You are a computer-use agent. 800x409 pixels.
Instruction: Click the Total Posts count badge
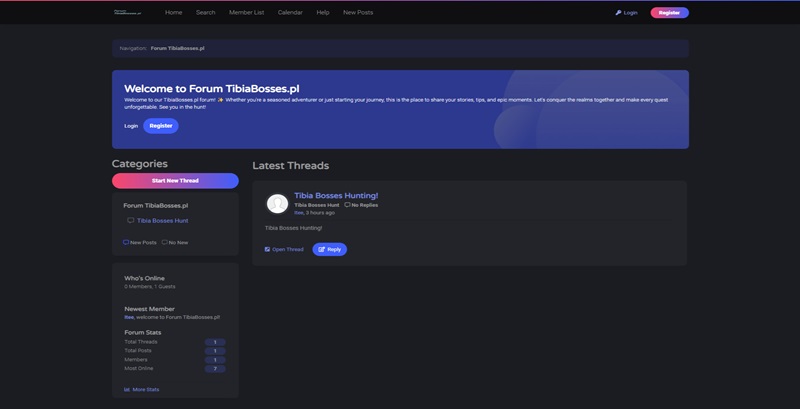(215, 351)
